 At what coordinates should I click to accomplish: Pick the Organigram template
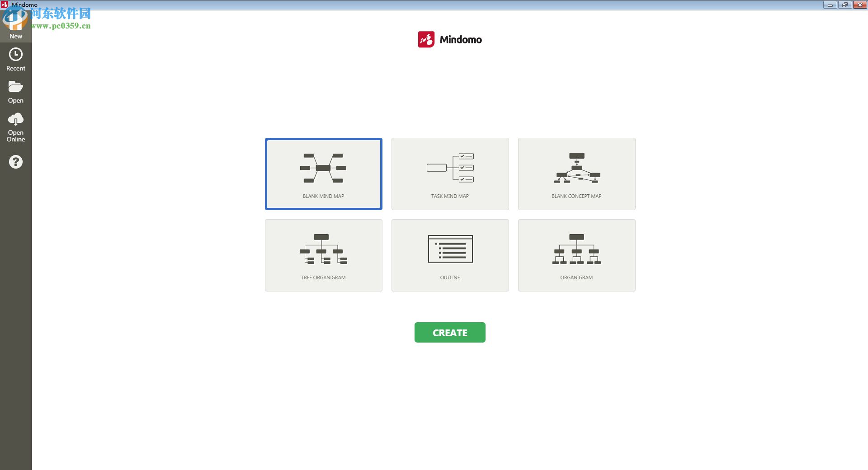click(x=577, y=255)
